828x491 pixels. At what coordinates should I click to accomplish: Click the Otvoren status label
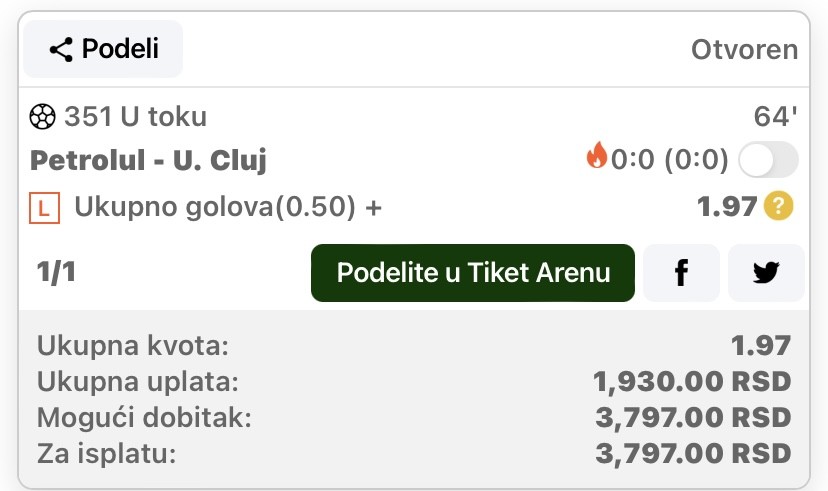click(745, 50)
